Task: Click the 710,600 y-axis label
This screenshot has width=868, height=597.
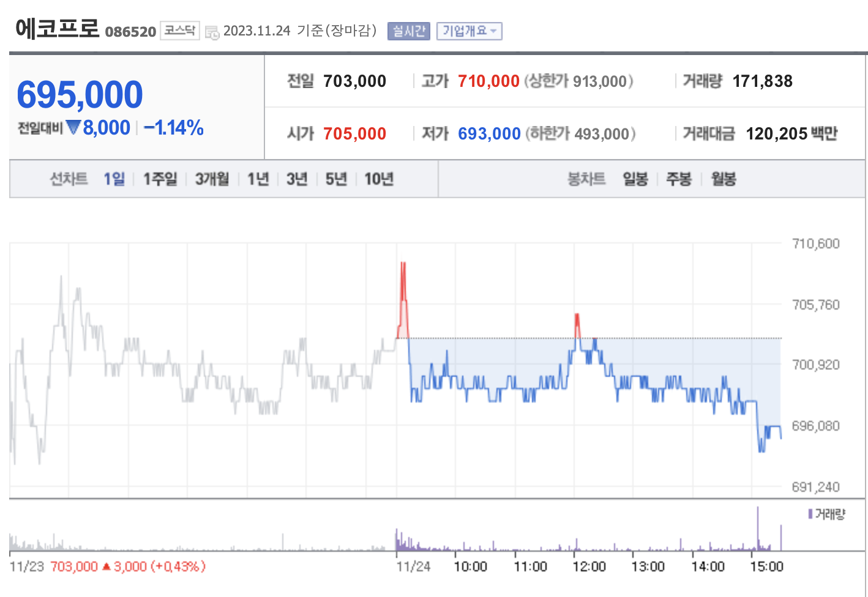Action: tap(815, 243)
